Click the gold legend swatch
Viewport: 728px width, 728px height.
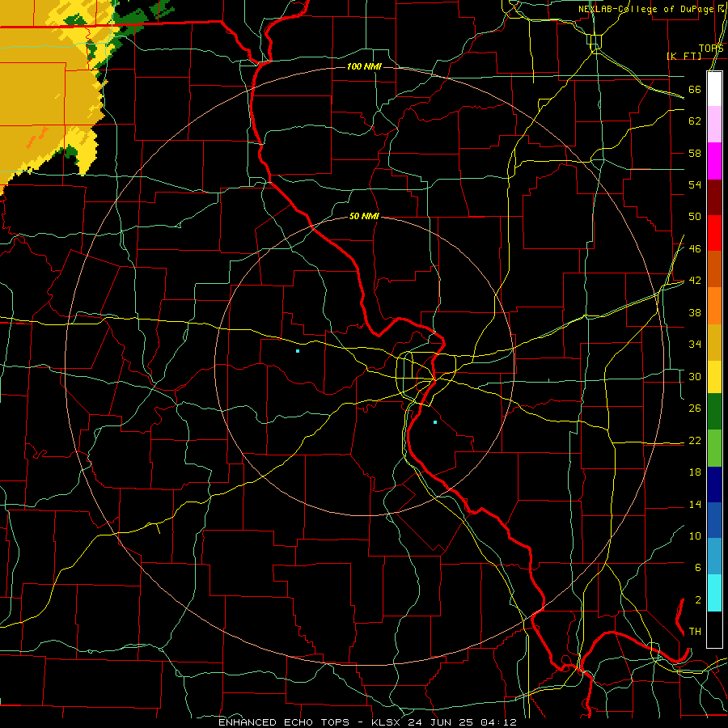pyautogui.click(x=714, y=342)
